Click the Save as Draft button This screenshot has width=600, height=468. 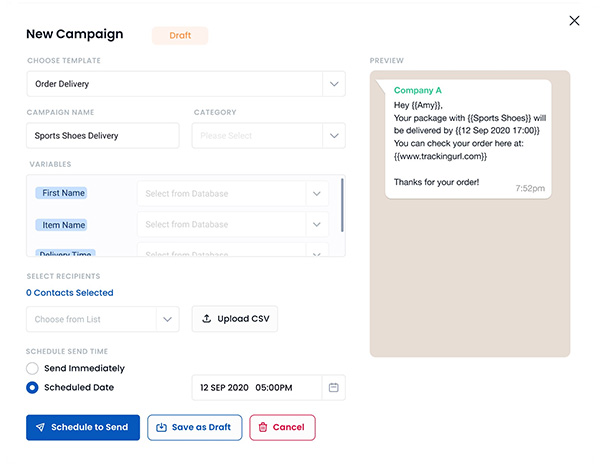(x=195, y=427)
